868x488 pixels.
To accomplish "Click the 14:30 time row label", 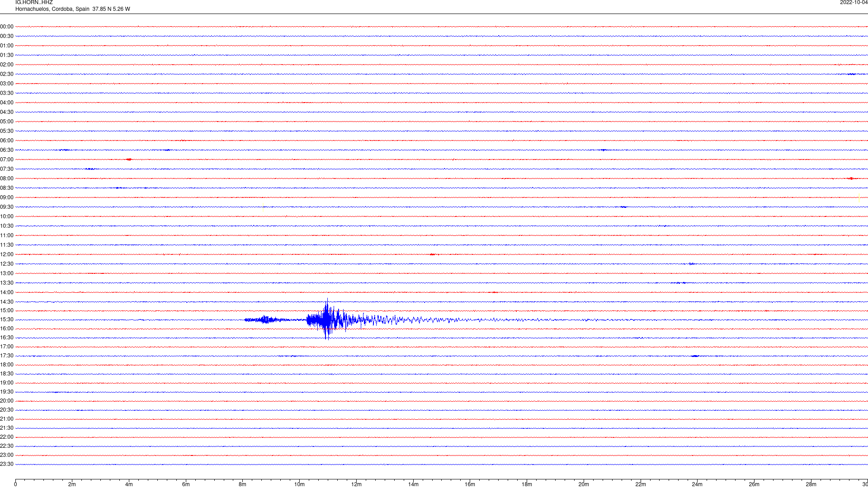I will tap(7, 302).
